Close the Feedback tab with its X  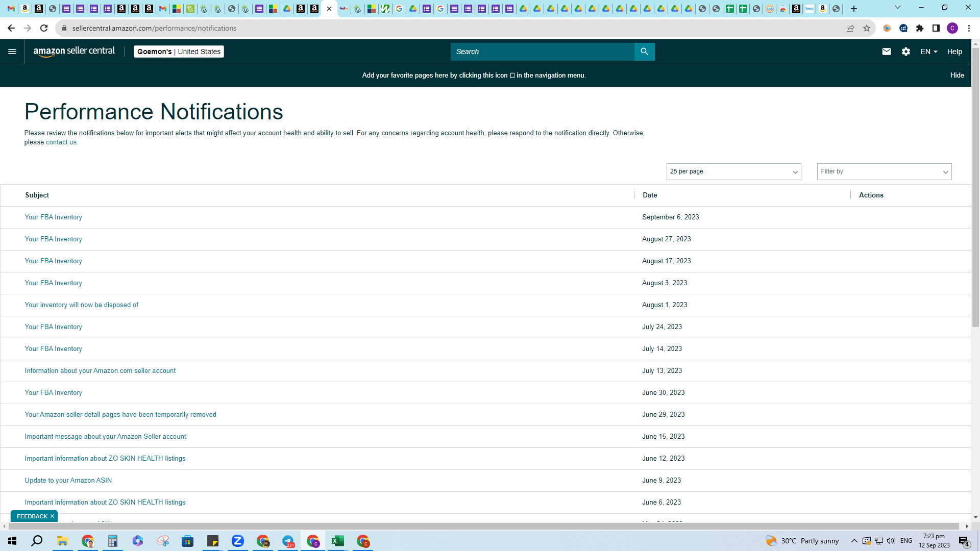(52, 516)
